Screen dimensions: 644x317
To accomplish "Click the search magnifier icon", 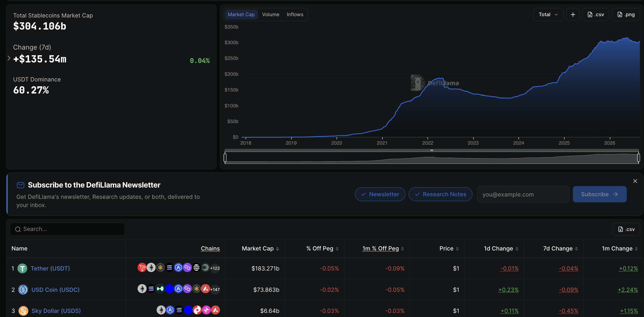I will 18,229.
